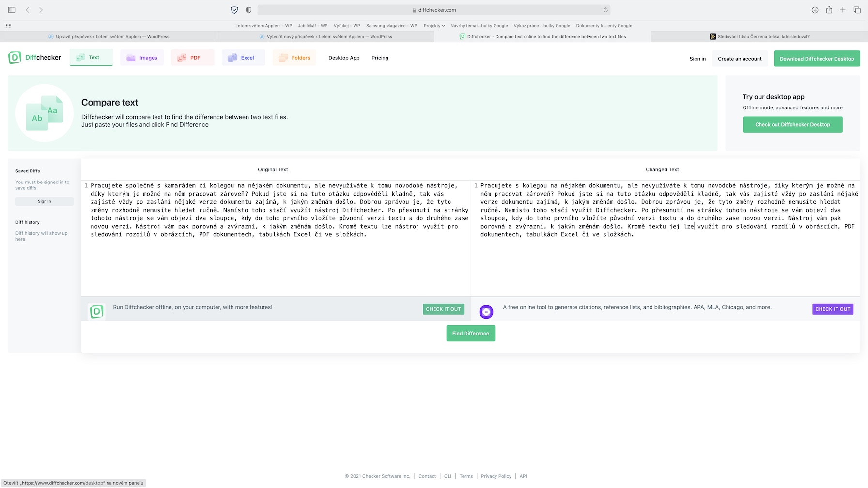Viewport: 868px width, 488px height.
Task: Select the Excel compare tab
Action: [x=244, y=58]
